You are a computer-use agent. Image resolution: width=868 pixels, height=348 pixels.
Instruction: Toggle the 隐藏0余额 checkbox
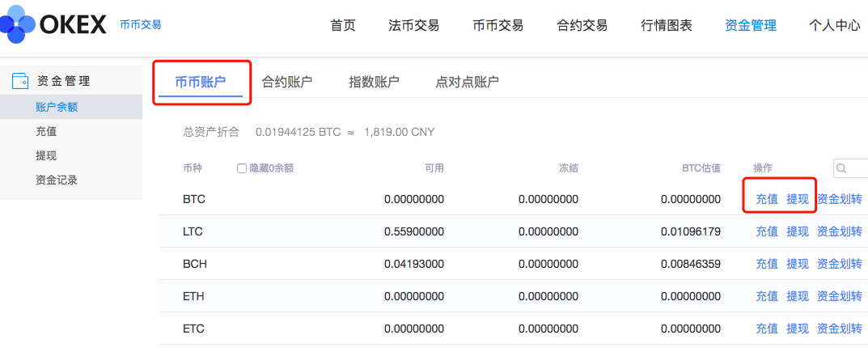tap(242, 168)
